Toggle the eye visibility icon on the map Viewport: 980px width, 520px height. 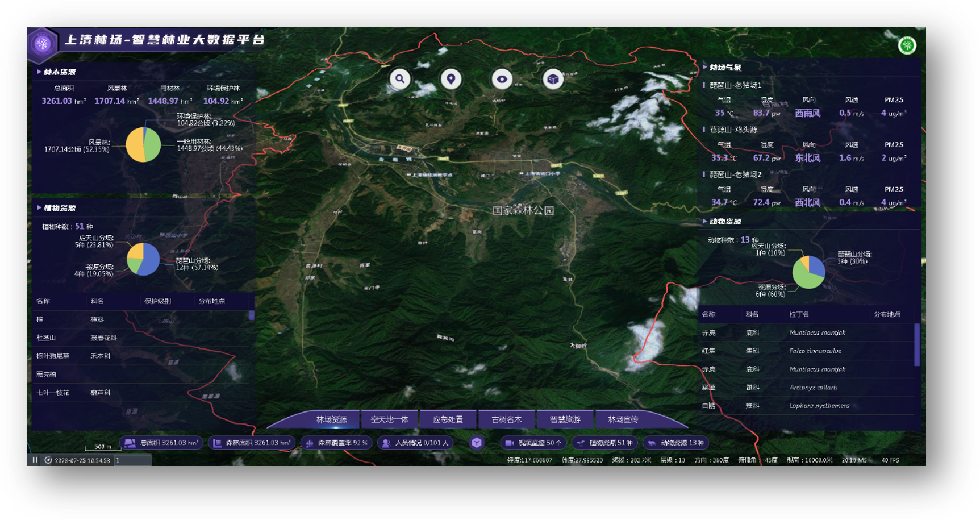(x=502, y=79)
